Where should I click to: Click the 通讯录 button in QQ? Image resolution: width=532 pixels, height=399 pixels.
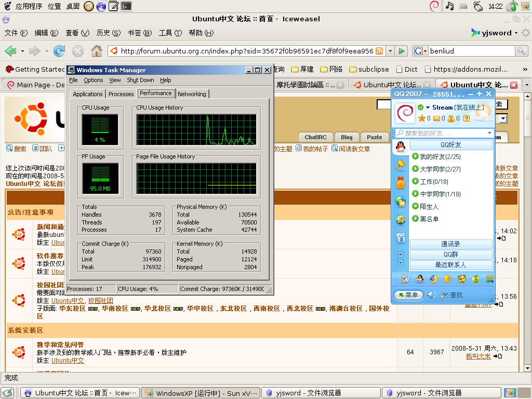(451, 244)
